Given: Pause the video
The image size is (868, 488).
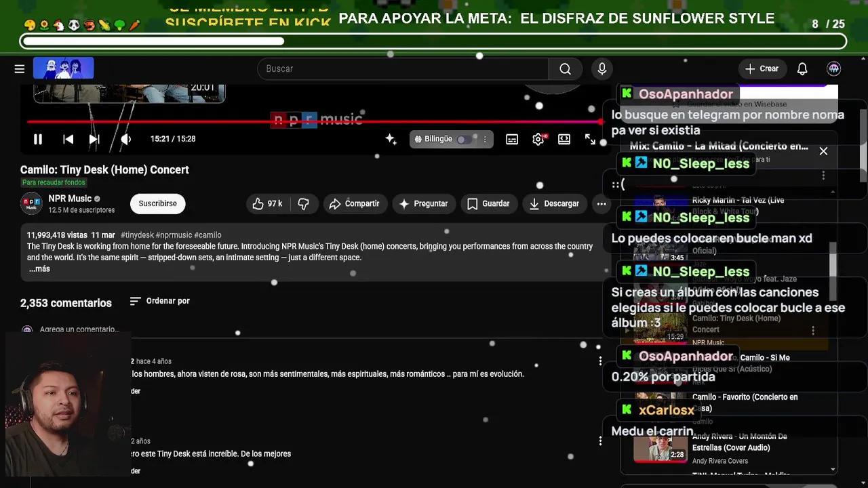Looking at the screenshot, I should coord(38,139).
